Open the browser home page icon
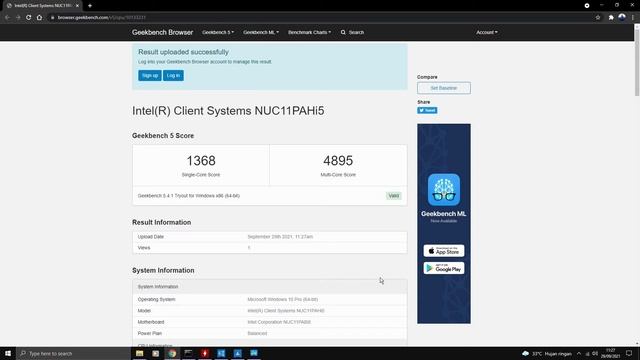This screenshot has height=360, width=640. (x=39, y=18)
